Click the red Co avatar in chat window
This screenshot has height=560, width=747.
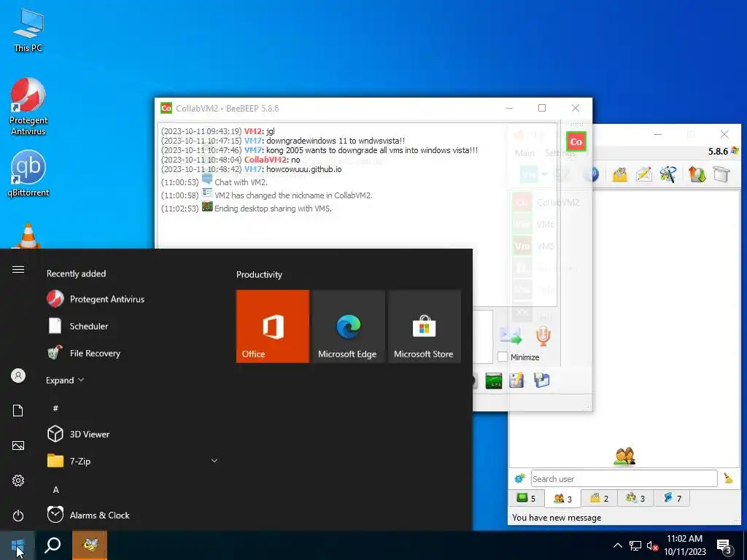click(x=576, y=141)
